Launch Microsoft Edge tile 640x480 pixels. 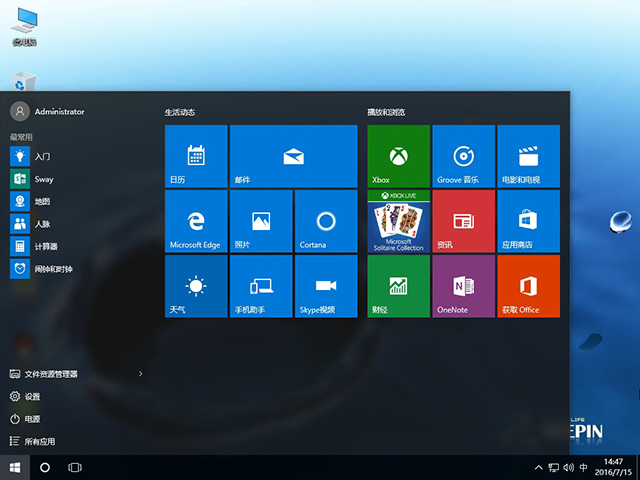pos(196,221)
